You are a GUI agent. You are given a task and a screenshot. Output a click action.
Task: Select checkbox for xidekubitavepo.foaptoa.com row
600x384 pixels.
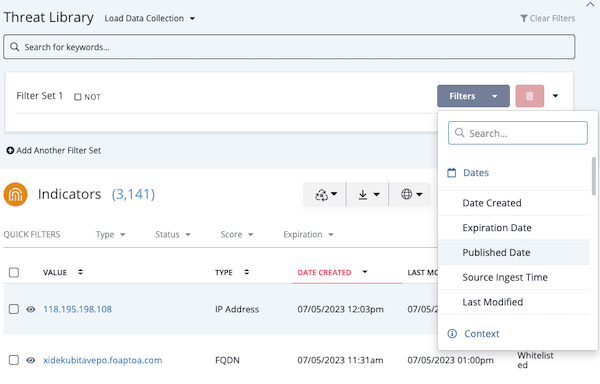[x=14, y=360]
